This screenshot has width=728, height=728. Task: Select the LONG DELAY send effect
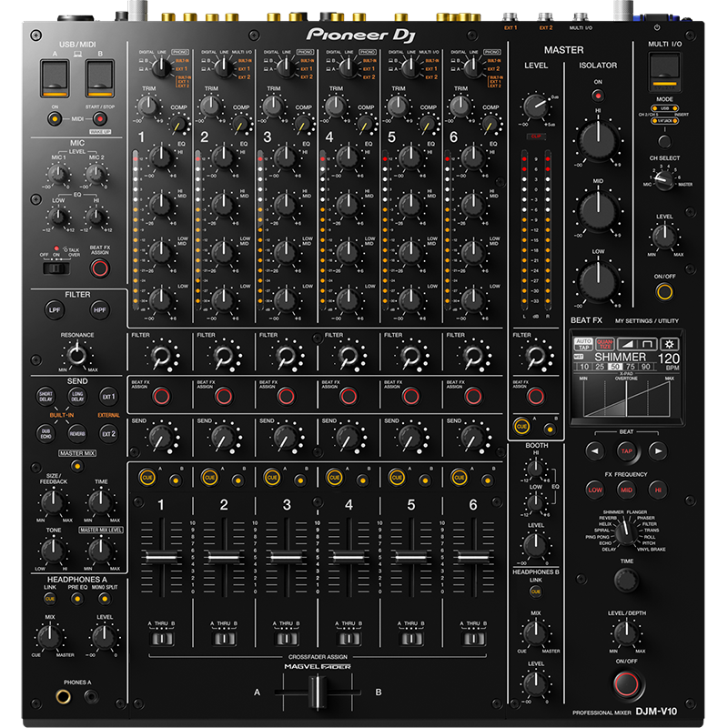pyautogui.click(x=77, y=397)
